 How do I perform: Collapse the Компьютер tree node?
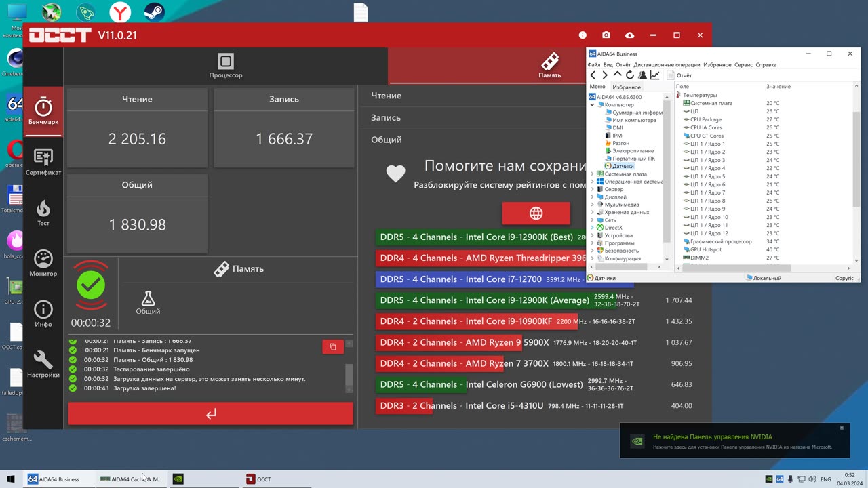[x=592, y=105]
